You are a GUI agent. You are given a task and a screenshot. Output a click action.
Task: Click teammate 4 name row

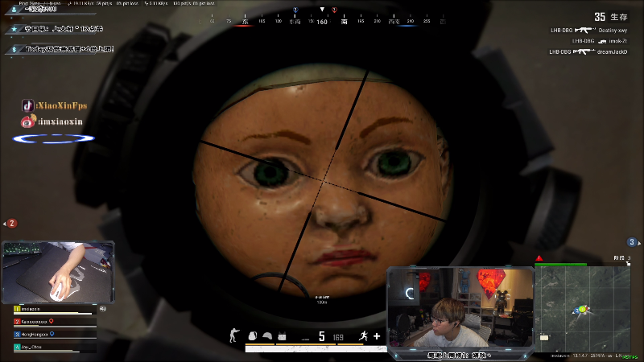[56, 348]
